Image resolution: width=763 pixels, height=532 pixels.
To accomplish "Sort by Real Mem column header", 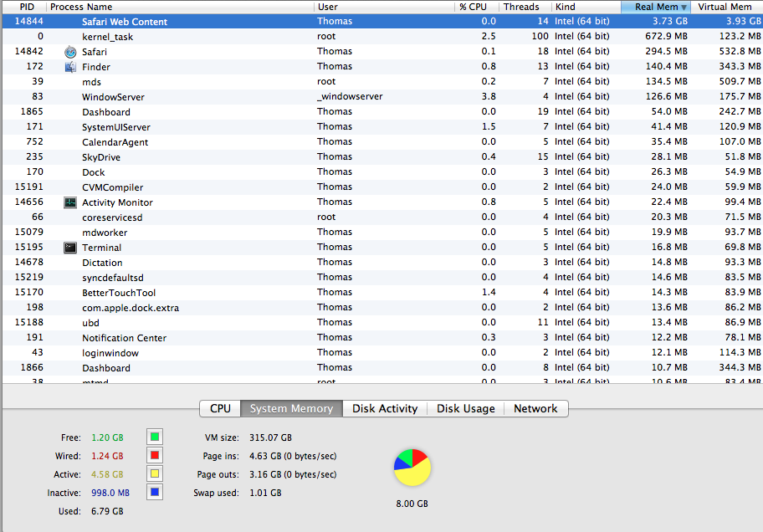I will pyautogui.click(x=656, y=7).
